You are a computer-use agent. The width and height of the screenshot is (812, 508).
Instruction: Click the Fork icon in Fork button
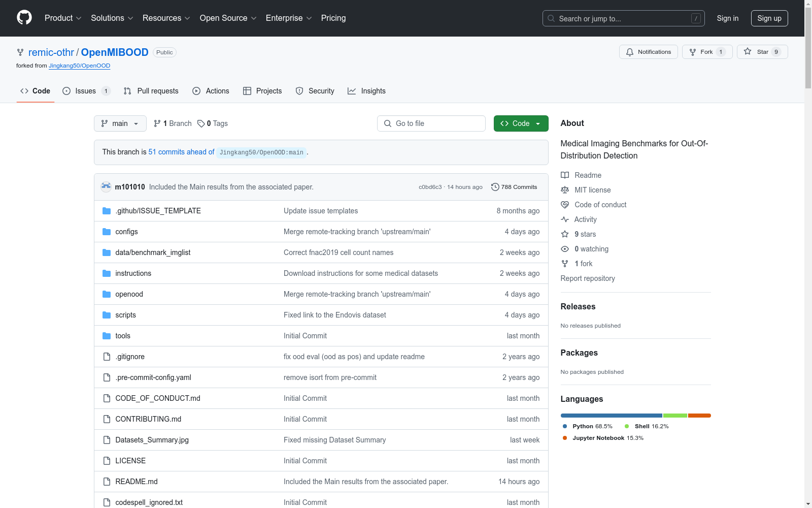coord(693,52)
